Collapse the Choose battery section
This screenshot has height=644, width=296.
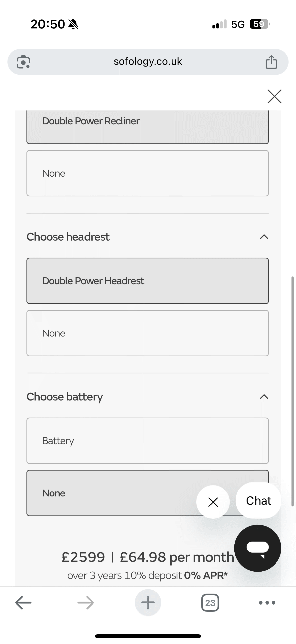[264, 397]
